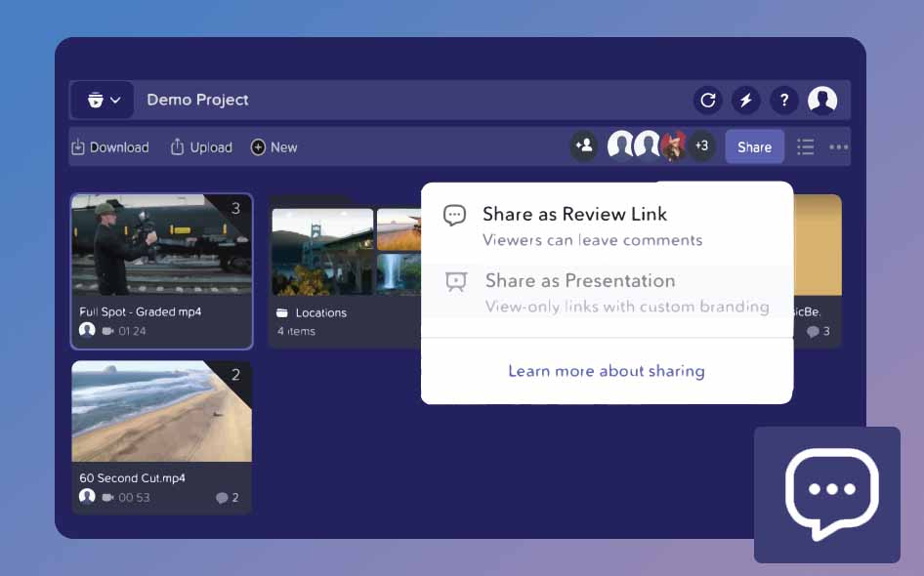Show the +3 additional collaborators

pos(701,146)
